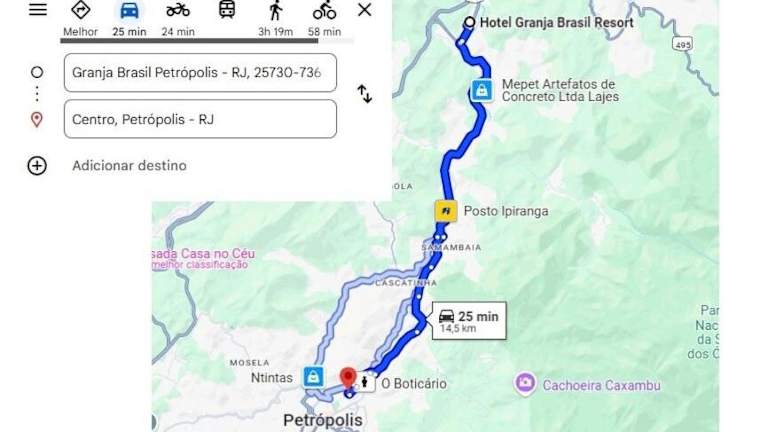Image resolution: width=768 pixels, height=432 pixels.
Task: Edit the Centro, Petrópolis destination field
Action: [200, 119]
